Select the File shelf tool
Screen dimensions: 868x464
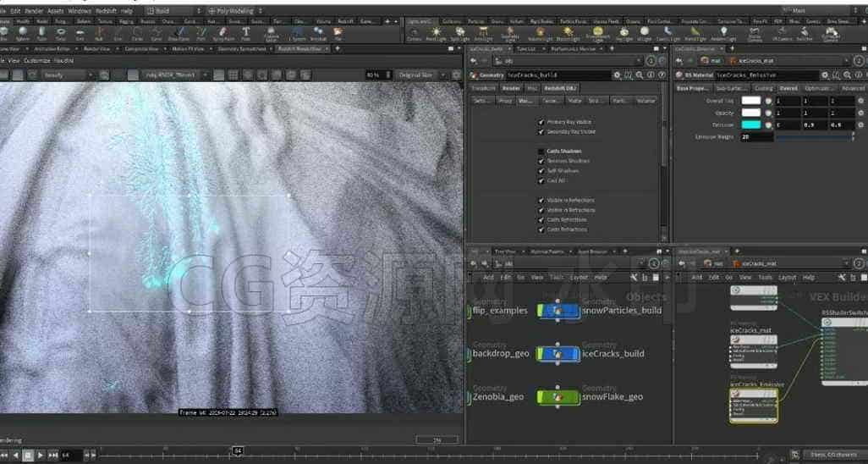[x=338, y=33]
